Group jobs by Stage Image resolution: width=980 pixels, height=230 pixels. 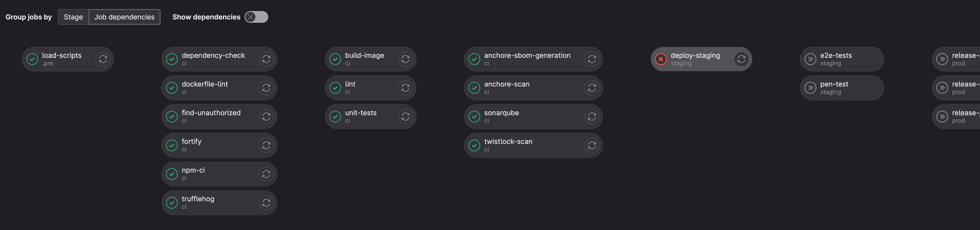73,17
